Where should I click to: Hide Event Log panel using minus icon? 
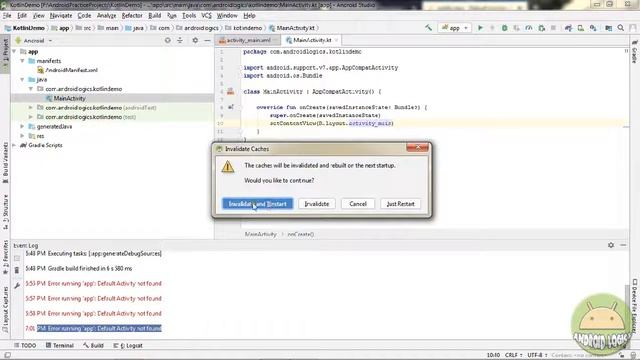(x=623, y=245)
